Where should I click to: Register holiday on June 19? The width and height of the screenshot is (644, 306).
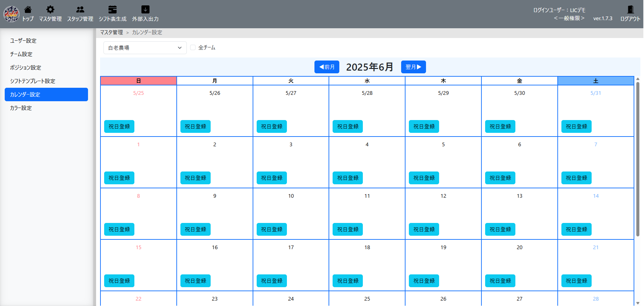coord(424,281)
